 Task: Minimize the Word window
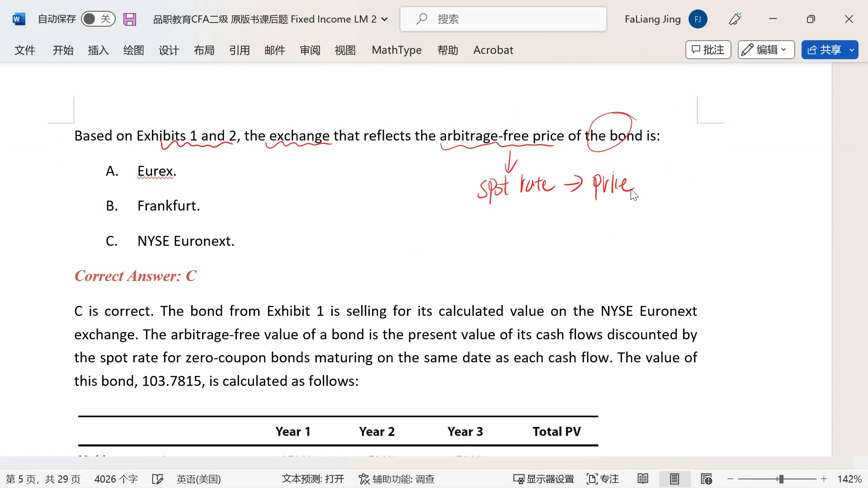(773, 19)
